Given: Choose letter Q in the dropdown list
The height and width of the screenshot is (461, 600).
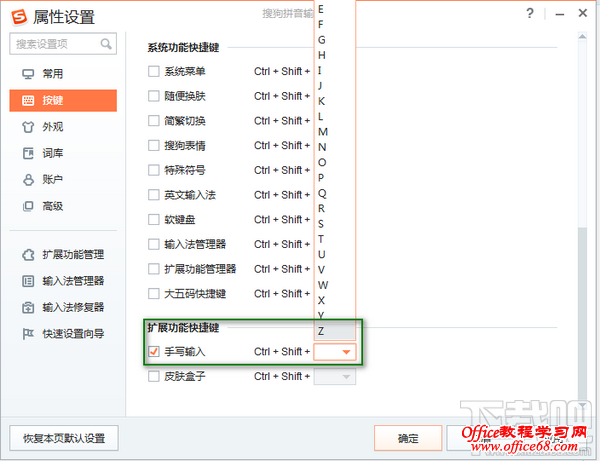Looking at the screenshot, I should [x=335, y=193].
